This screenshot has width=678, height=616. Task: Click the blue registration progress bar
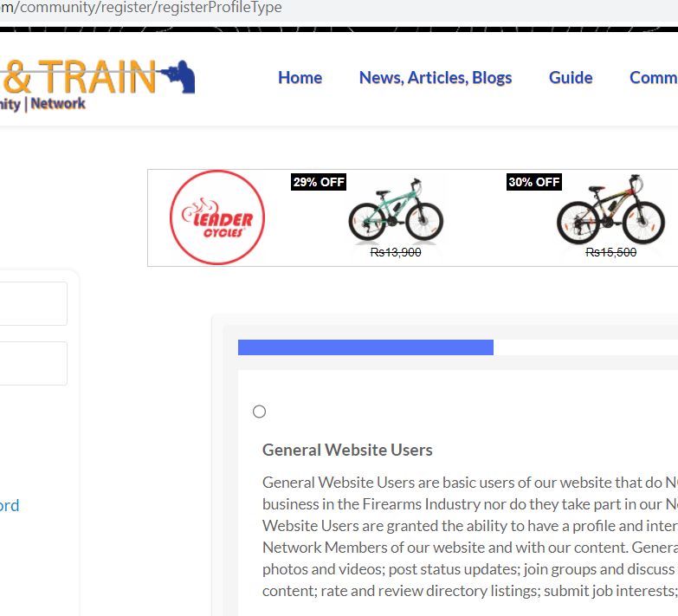[365, 347]
